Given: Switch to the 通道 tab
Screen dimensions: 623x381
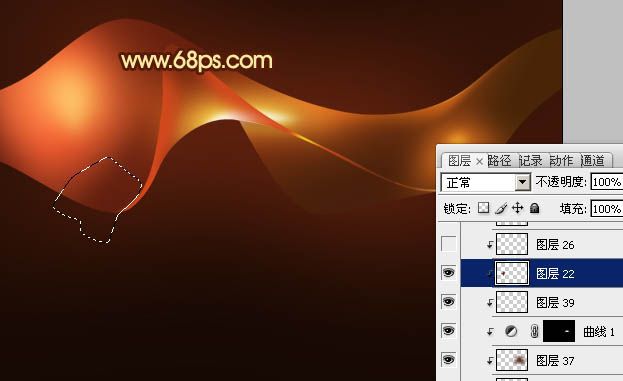Looking at the screenshot, I should point(592,161).
